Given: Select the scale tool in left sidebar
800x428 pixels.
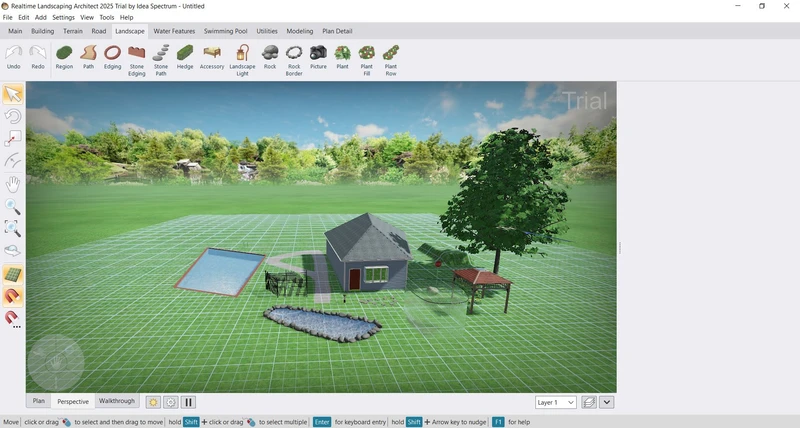Looking at the screenshot, I should pos(13,139).
